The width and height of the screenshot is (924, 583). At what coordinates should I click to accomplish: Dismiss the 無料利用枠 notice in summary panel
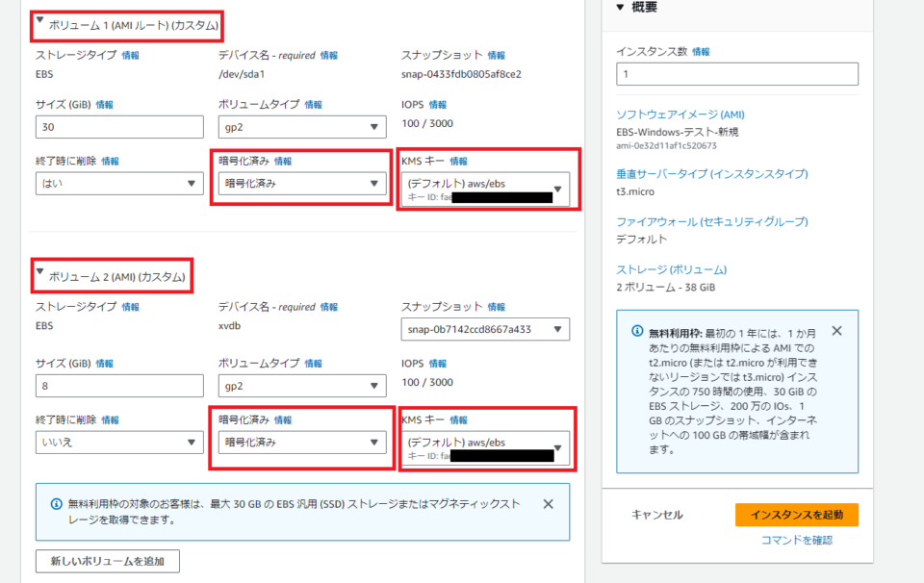[x=836, y=331]
